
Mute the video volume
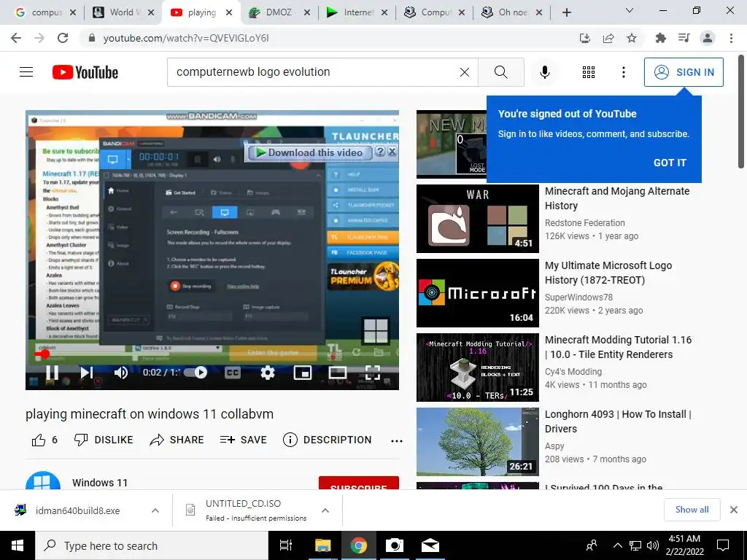[121, 373]
